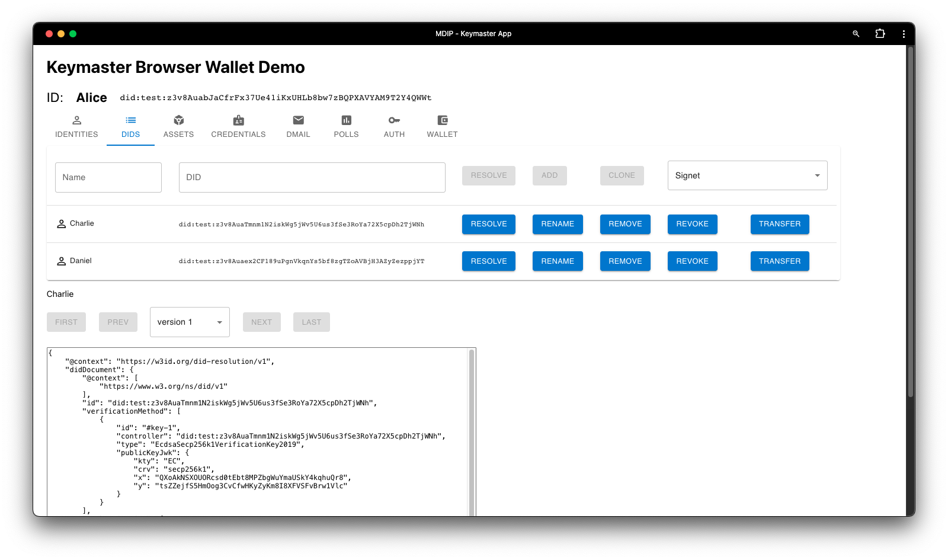Click the Credentials badge icon
Image resolution: width=948 pixels, height=560 pixels.
coord(238,120)
